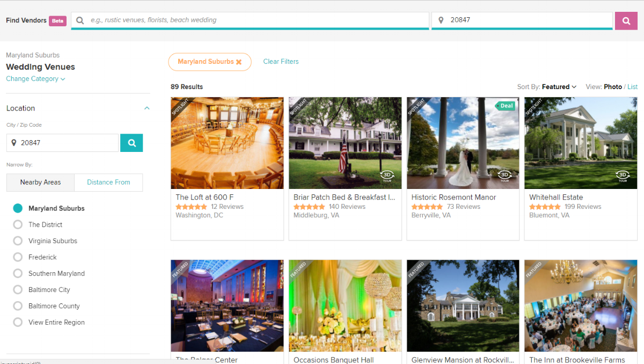The width and height of the screenshot is (644, 364).
Task: Open the Sort By Featured dropdown
Action: [559, 87]
